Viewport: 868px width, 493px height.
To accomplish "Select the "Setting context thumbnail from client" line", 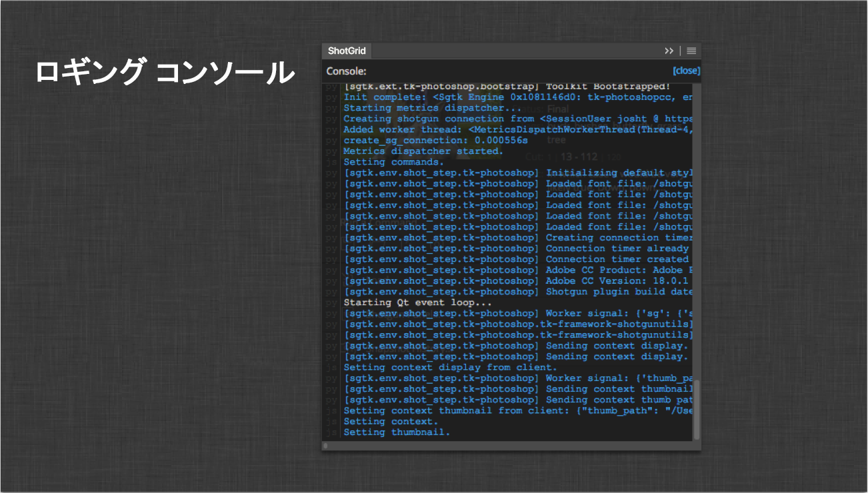I will point(518,410).
